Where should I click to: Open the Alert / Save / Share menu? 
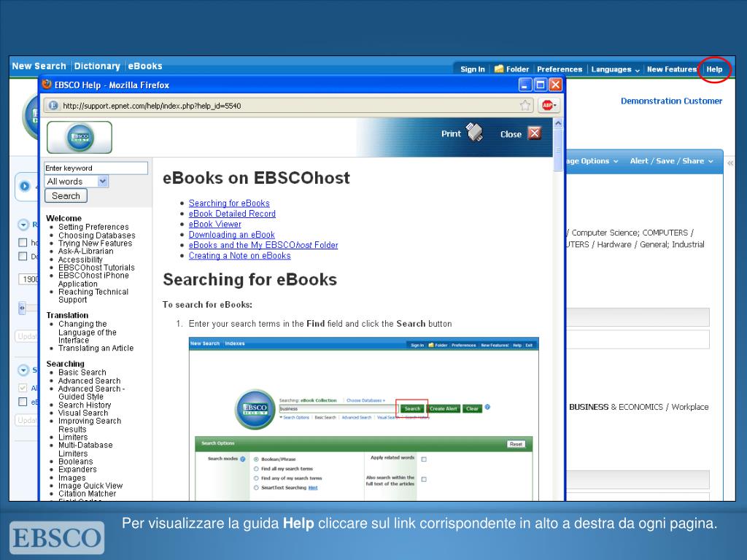tap(671, 161)
